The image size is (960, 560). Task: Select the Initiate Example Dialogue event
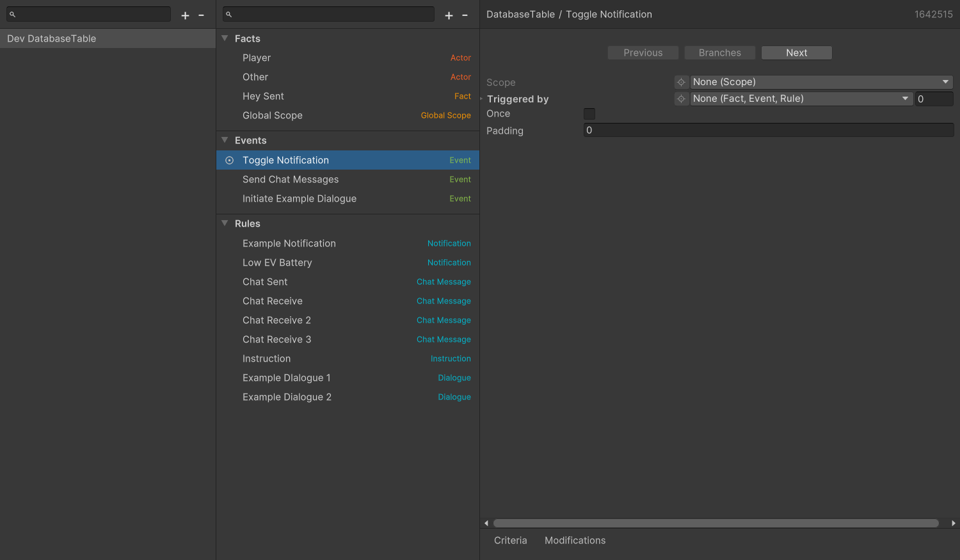pos(348,198)
